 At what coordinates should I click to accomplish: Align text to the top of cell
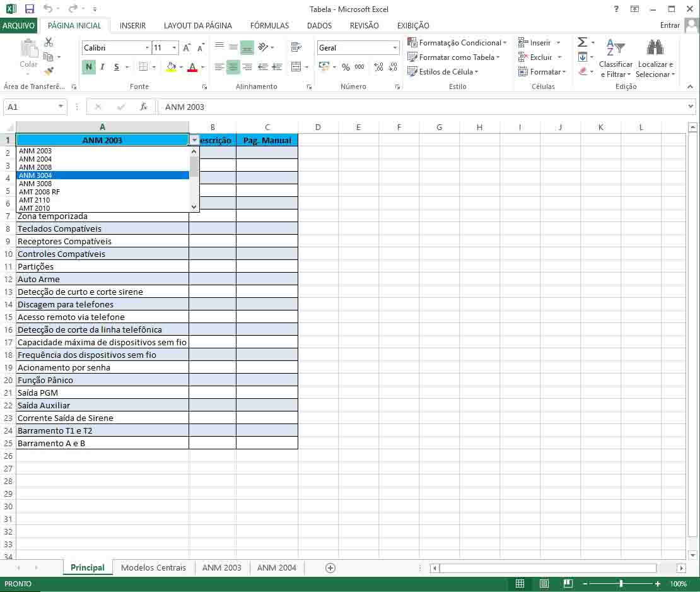[x=219, y=47]
